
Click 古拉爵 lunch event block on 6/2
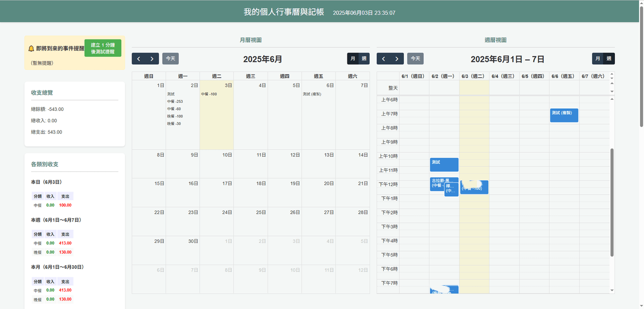coord(437,184)
